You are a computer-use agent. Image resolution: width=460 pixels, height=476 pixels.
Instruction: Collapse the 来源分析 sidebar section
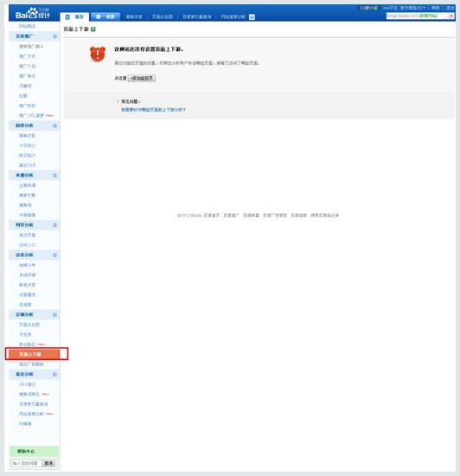click(x=54, y=176)
